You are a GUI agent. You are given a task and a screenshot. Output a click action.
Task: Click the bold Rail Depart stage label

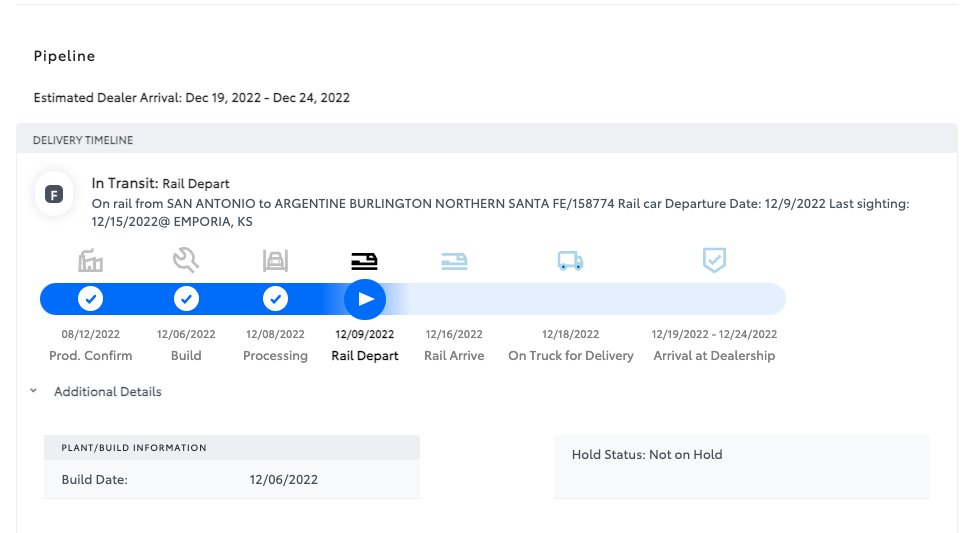pos(365,356)
